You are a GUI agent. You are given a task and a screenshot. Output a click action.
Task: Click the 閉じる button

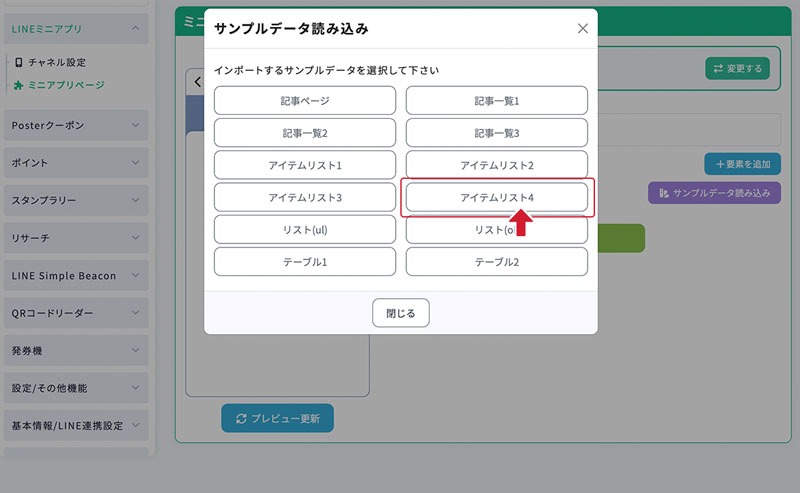[400, 313]
